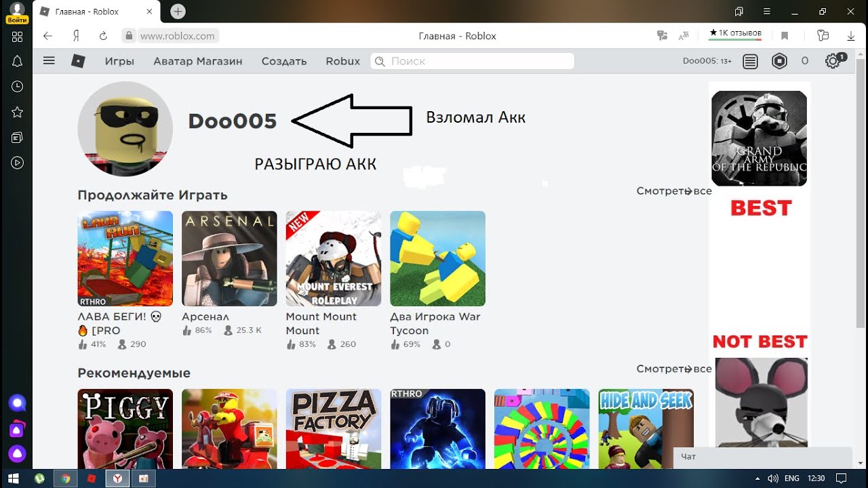
Task: Bookmark this page with ribbon icon
Action: [x=785, y=36]
